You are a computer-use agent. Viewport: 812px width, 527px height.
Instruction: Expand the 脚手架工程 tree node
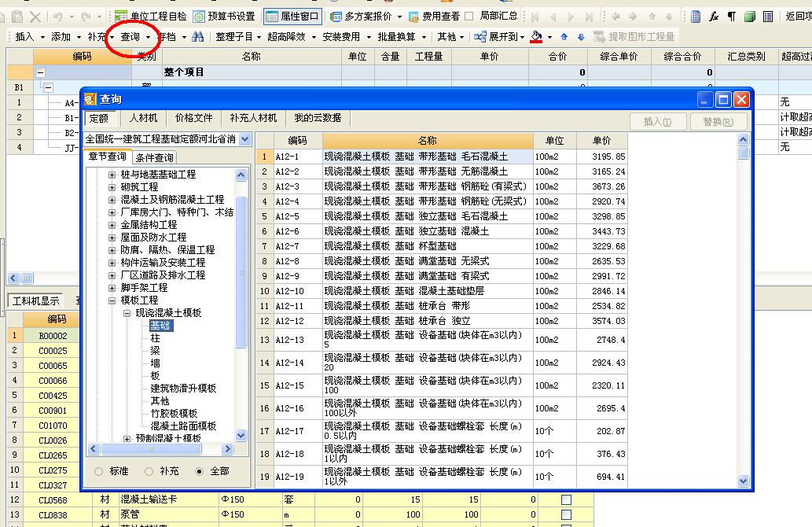point(112,288)
